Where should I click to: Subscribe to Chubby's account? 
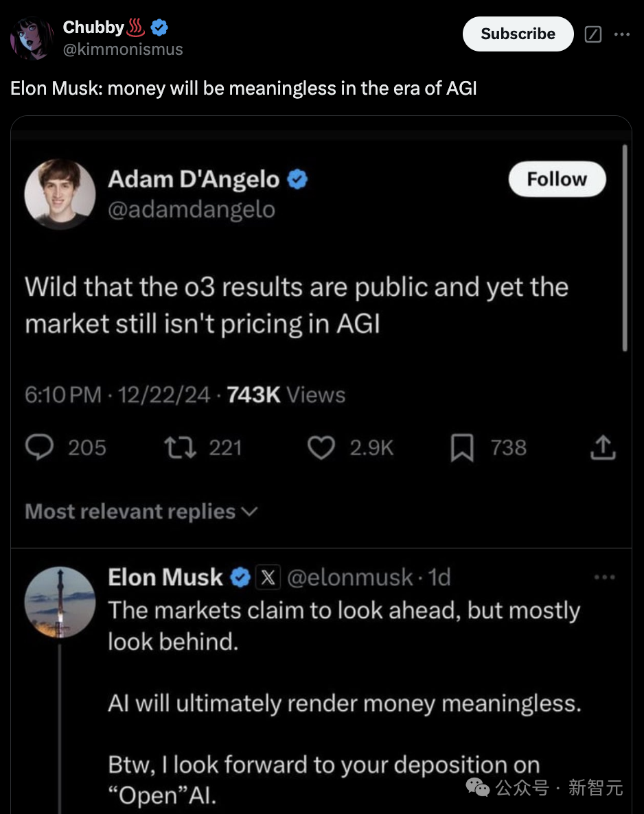click(518, 34)
